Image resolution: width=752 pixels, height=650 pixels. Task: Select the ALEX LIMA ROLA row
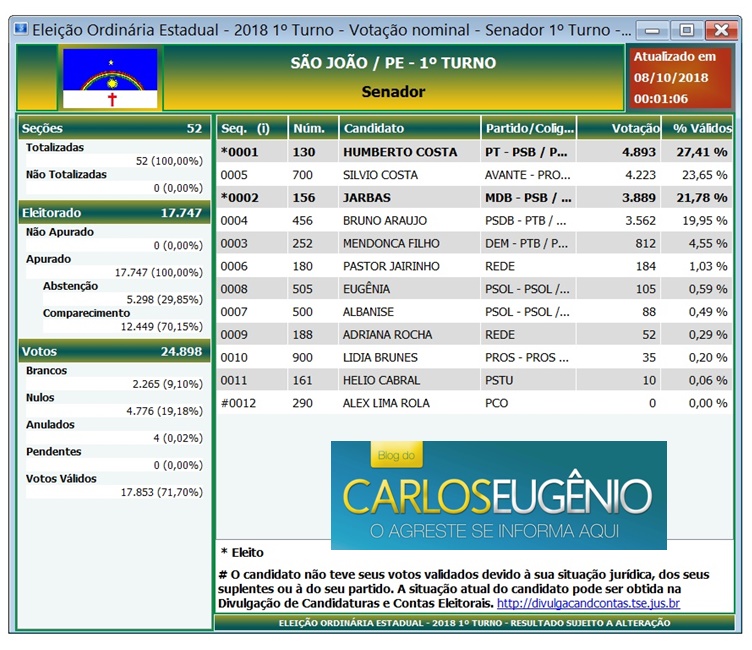[x=474, y=403]
